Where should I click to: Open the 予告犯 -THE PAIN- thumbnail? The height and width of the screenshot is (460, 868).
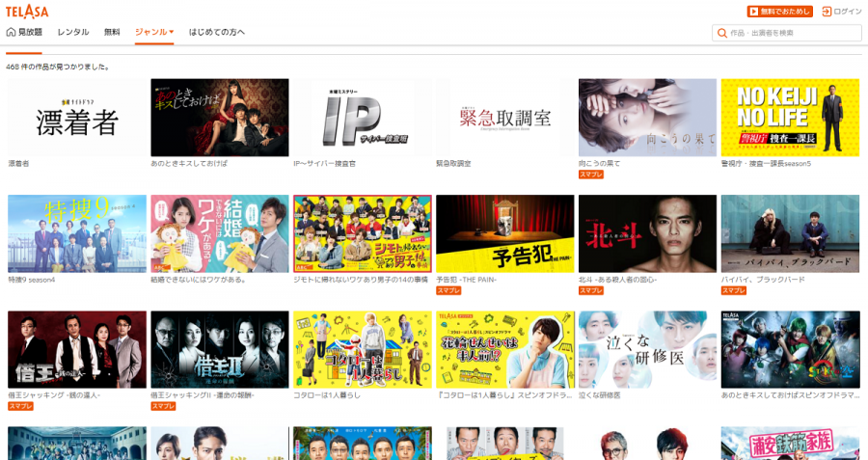tap(504, 233)
